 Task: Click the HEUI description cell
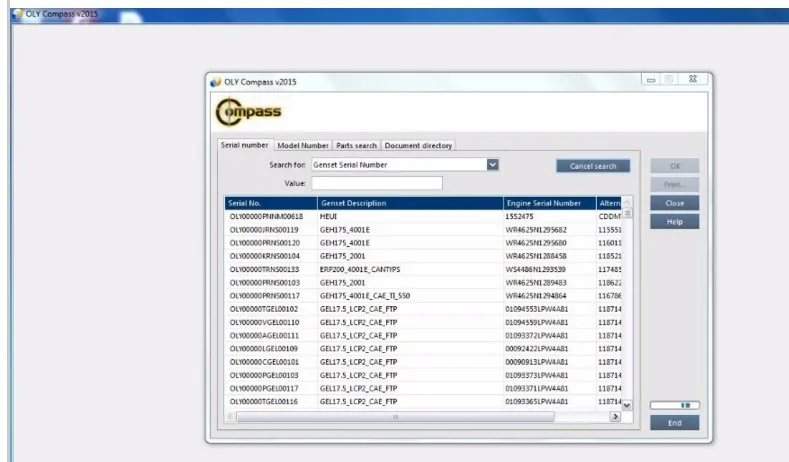(x=410, y=216)
